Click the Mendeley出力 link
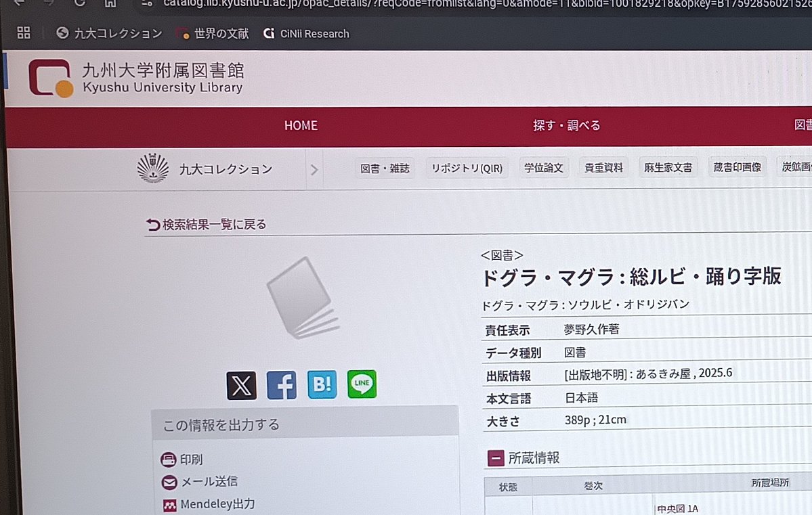812x515 pixels. 217,503
